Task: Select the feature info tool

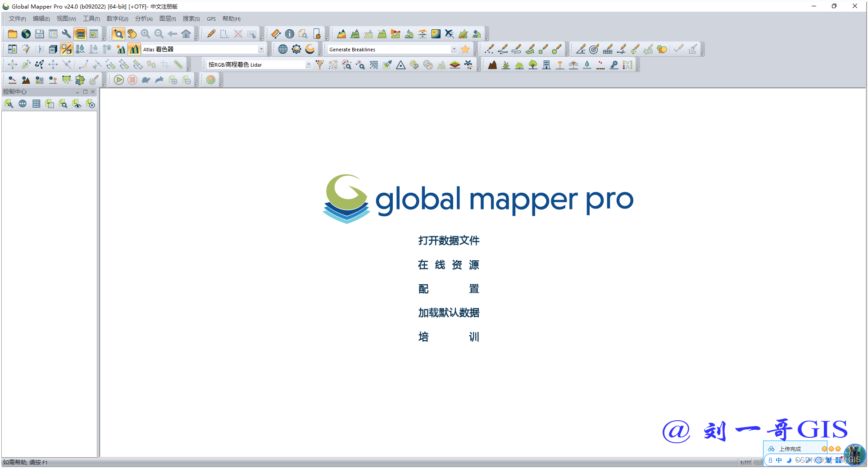Action: point(290,34)
